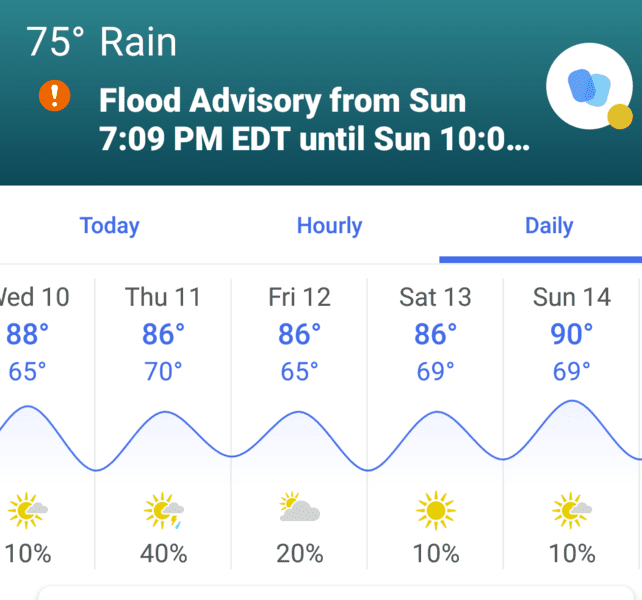Switch to the Today tab

109,226
